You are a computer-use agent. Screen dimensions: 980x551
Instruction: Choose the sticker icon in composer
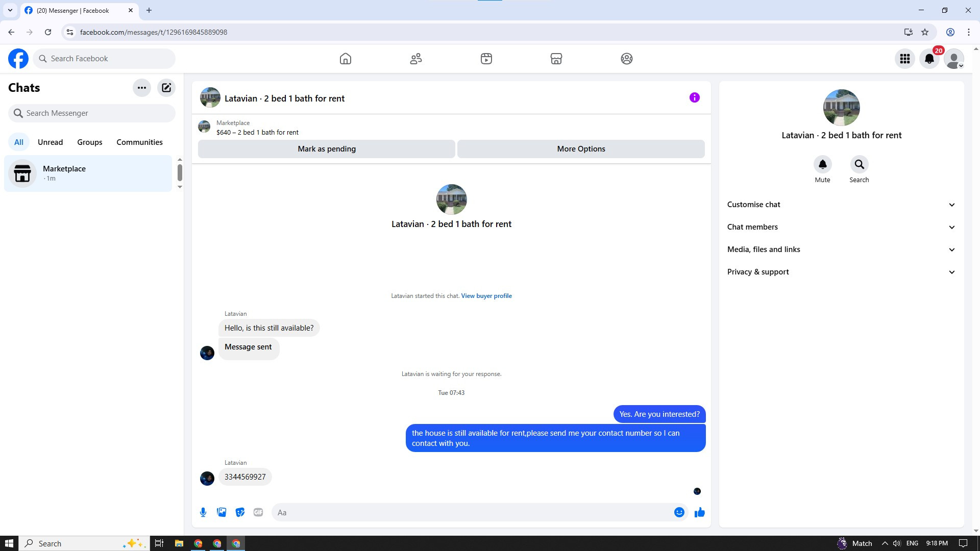click(x=240, y=512)
